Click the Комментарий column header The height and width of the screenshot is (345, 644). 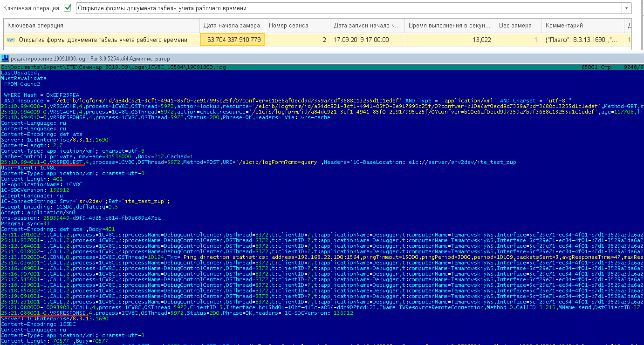[x=582, y=26]
